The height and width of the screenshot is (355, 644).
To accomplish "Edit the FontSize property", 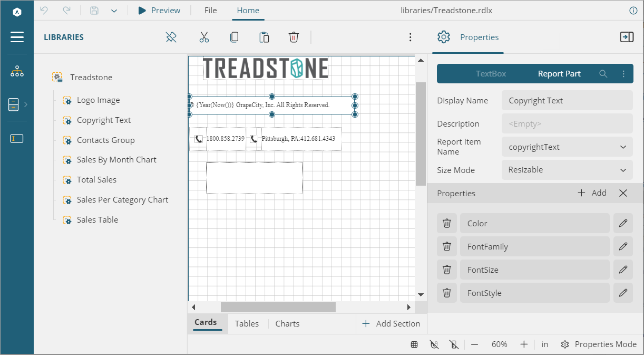I will [x=623, y=270].
